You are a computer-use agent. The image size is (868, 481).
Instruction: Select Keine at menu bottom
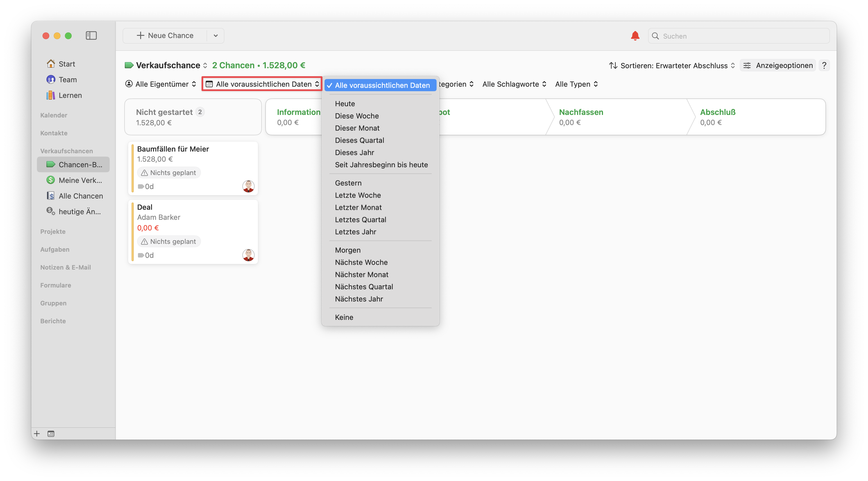point(344,317)
